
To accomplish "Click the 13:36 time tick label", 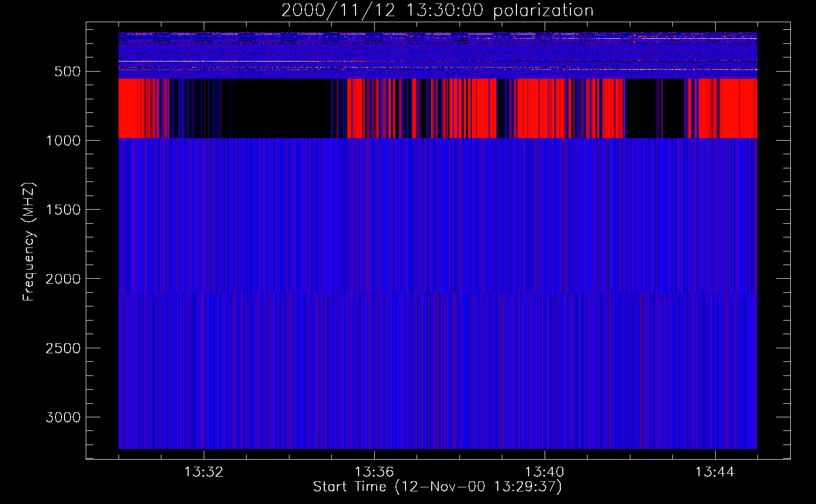I will pos(374,472).
